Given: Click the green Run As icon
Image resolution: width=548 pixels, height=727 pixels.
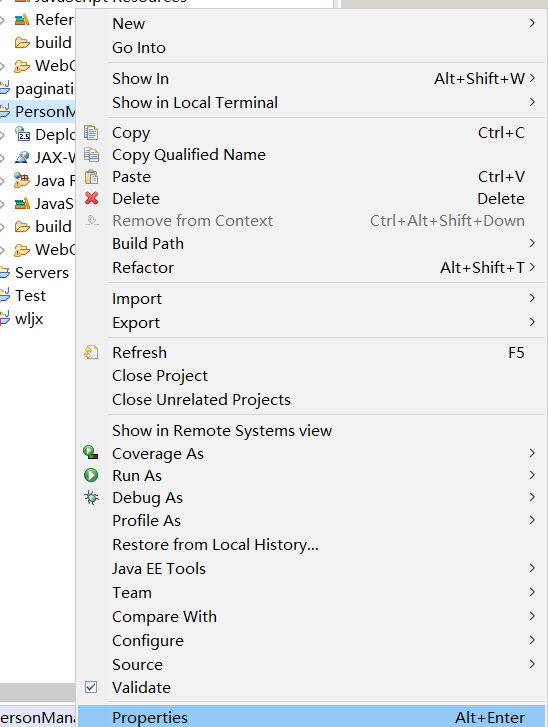Looking at the screenshot, I should tap(91, 475).
